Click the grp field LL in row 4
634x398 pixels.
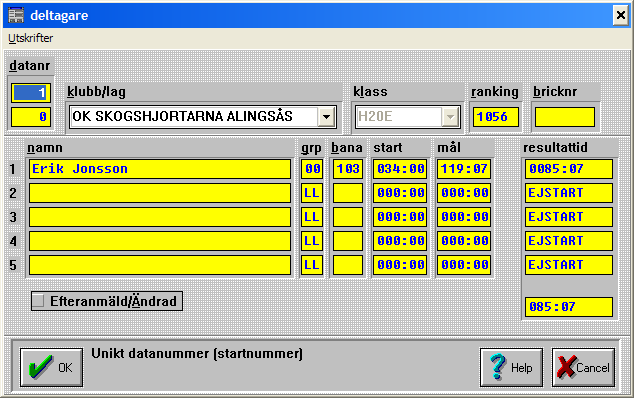coord(312,241)
